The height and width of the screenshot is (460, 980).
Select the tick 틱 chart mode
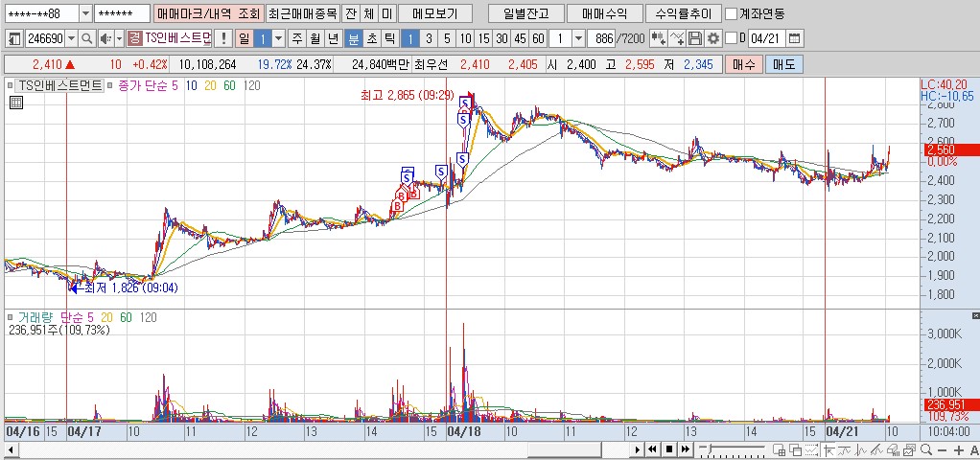pyautogui.click(x=389, y=38)
